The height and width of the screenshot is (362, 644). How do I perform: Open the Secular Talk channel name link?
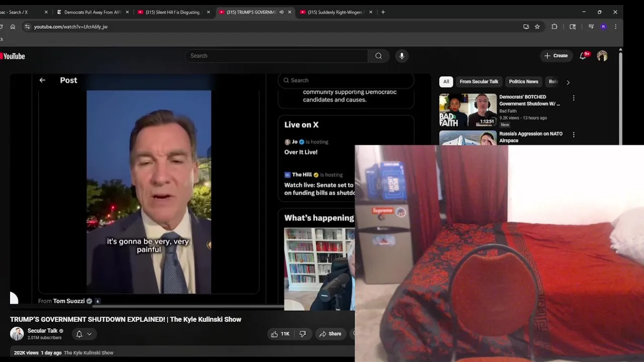click(x=42, y=331)
